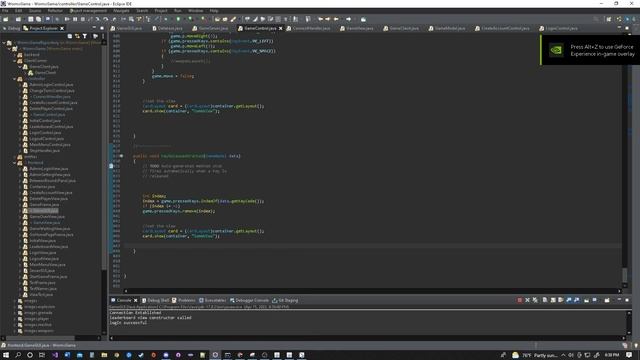Select MainMenuControl.java in Project Explorer
Viewport: 640px width, 360px height.
click(x=50, y=144)
